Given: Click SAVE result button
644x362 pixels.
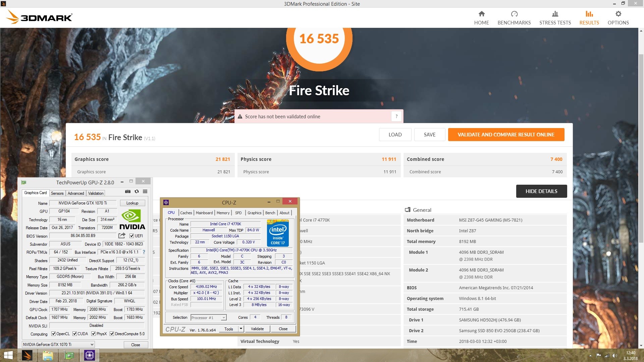Looking at the screenshot, I should (430, 134).
